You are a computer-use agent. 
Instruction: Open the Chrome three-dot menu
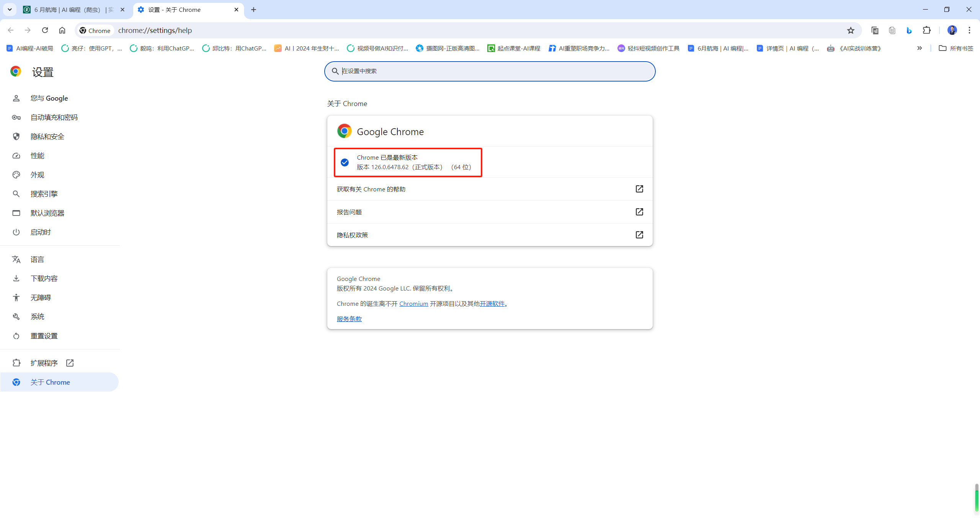970,30
